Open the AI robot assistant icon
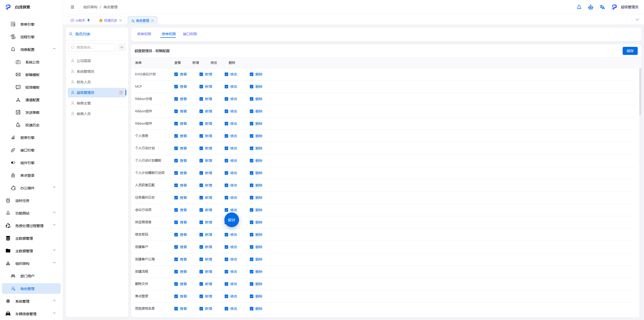644x320 pixels. (x=590, y=7)
